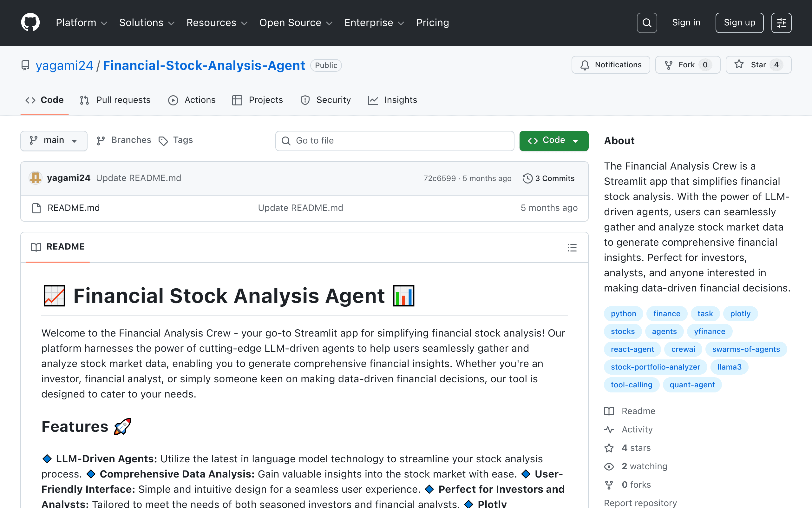This screenshot has height=508, width=812.
Task: Click the Update README.md commit message in header
Action: click(x=139, y=178)
